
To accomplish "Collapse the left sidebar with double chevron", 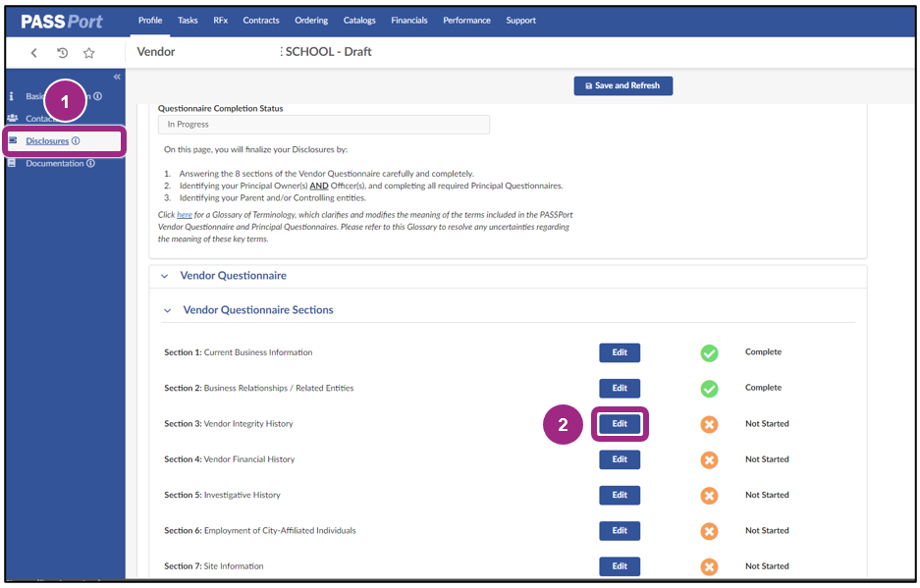I will pyautogui.click(x=116, y=76).
